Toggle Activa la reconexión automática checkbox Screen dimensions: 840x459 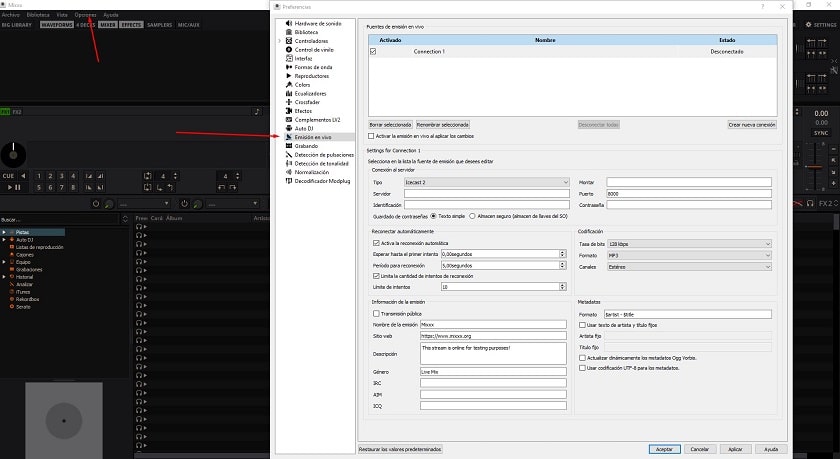pos(376,243)
